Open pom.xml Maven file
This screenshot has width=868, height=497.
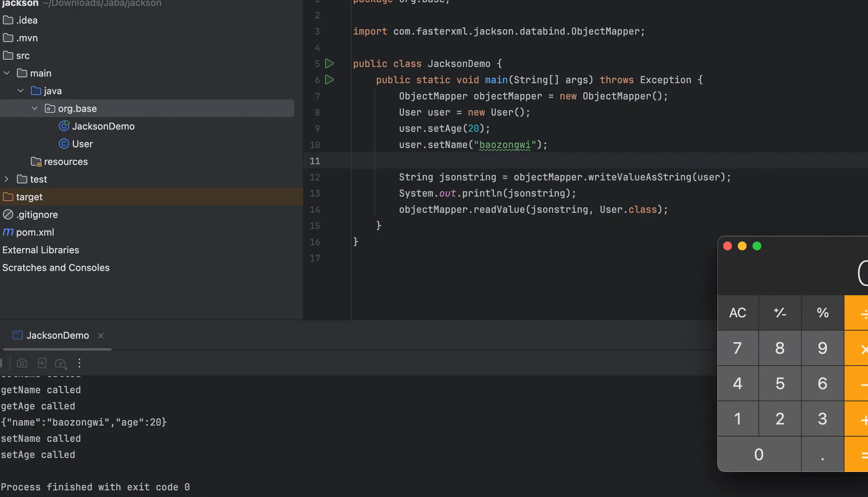pos(35,232)
